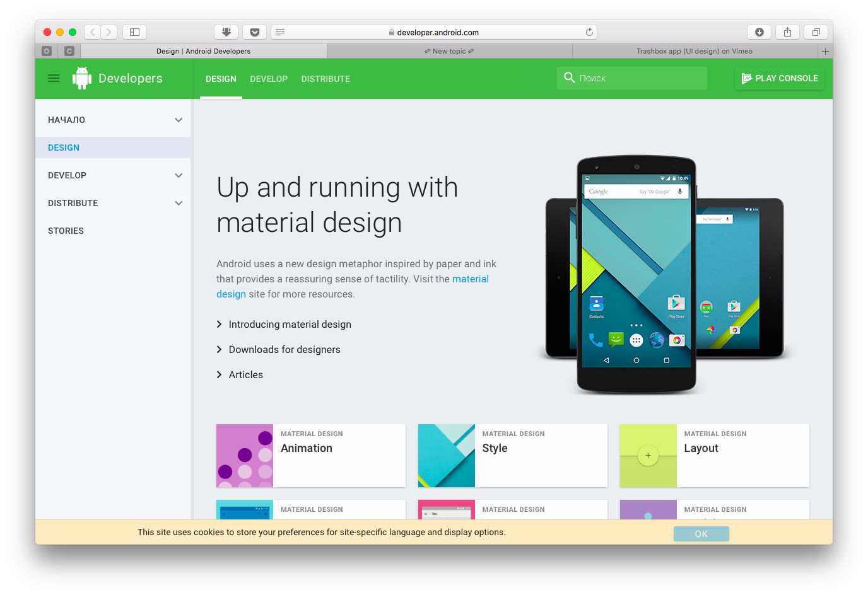
Task: Click the НАЧАЛО sidebar label
Action: tap(66, 120)
